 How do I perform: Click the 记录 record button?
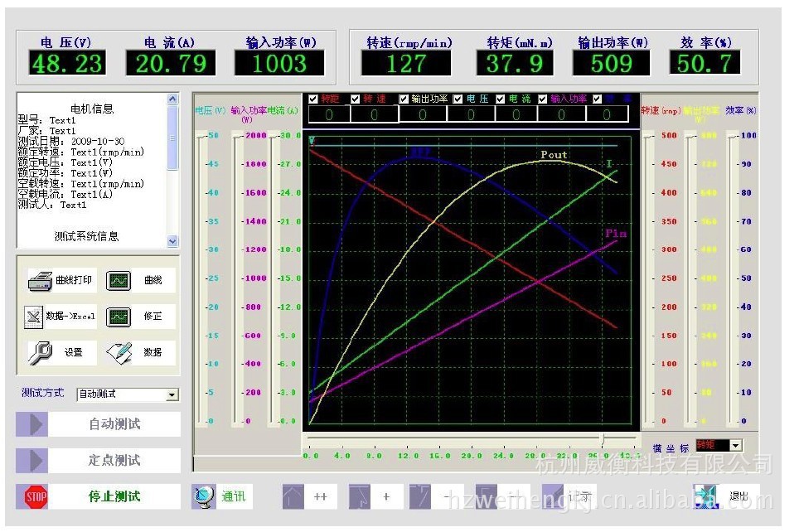[x=569, y=497]
